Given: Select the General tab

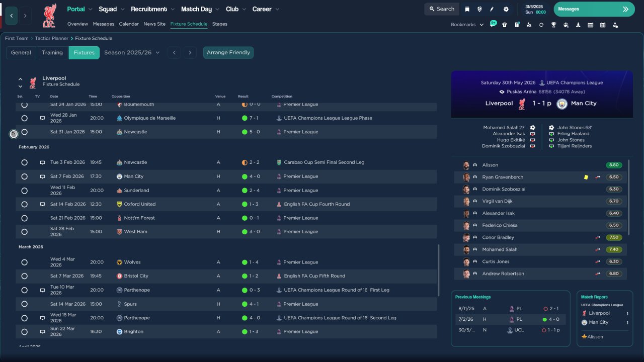Looking at the screenshot, I should pyautogui.click(x=21, y=52).
